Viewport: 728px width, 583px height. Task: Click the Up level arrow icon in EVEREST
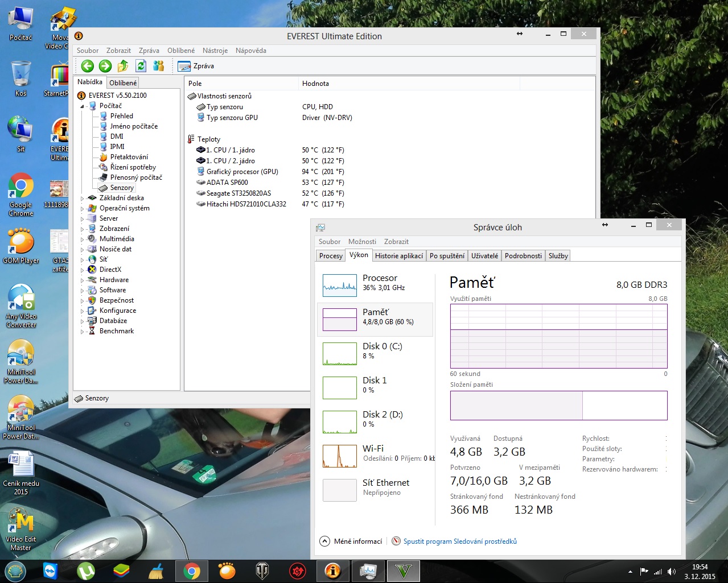123,66
